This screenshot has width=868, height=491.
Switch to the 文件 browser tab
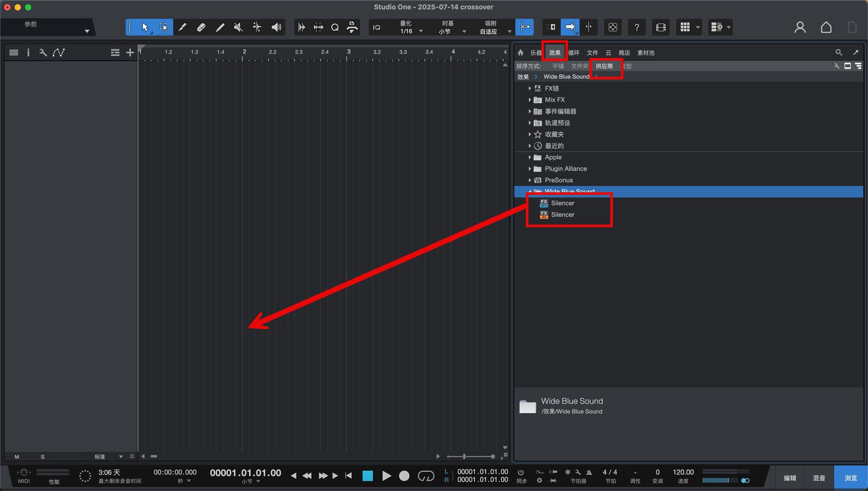tap(592, 53)
